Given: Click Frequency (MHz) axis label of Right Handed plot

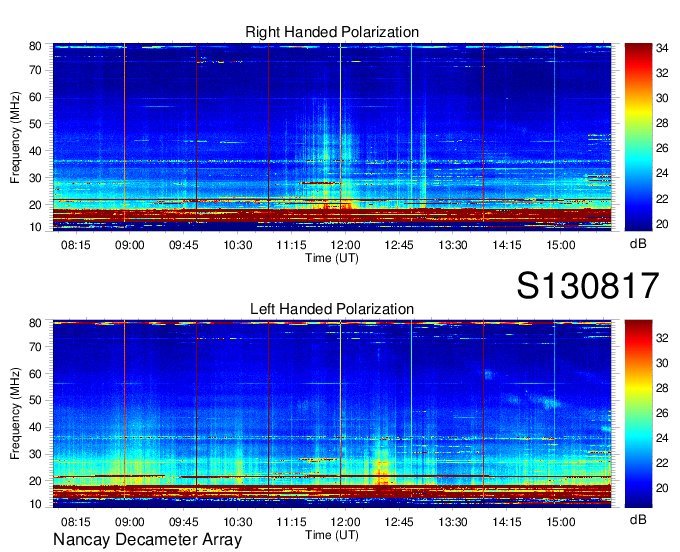Looking at the screenshot, I should click(x=15, y=137).
